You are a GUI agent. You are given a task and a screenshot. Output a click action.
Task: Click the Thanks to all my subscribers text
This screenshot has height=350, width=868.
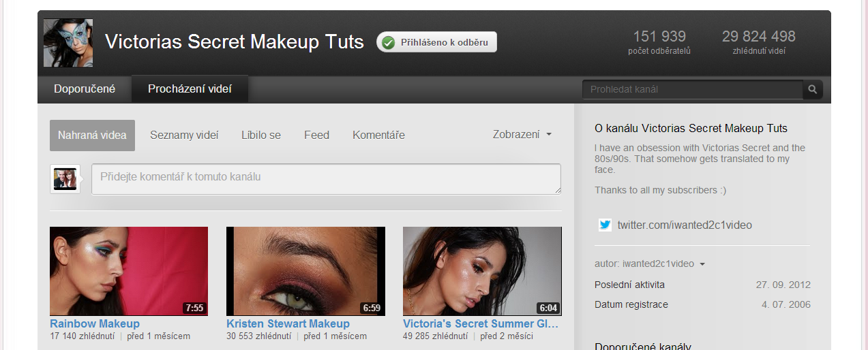660,190
